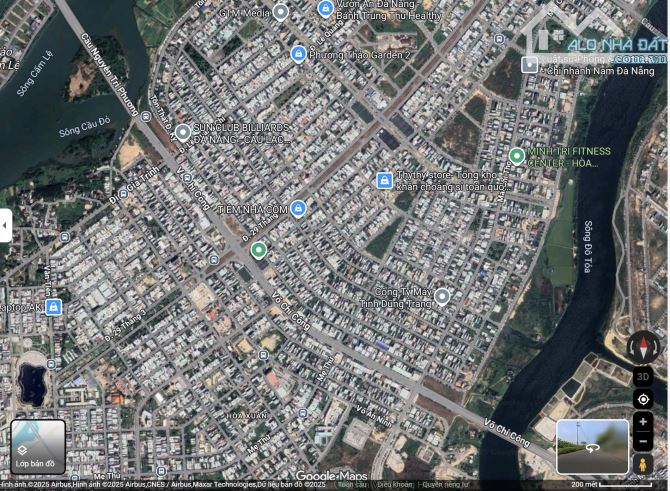This screenshot has width=670, height=491.
Task: Expand the collapsed side panel arrow
Action: point(5,226)
